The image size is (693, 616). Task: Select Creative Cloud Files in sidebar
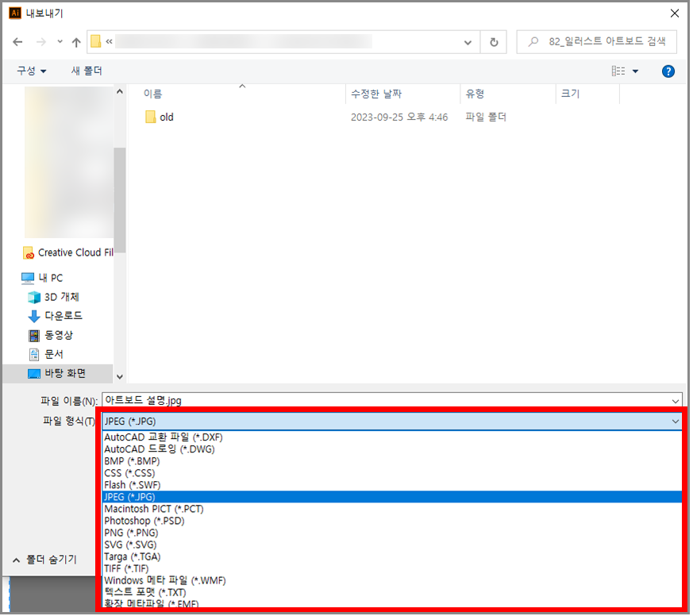[x=75, y=252]
